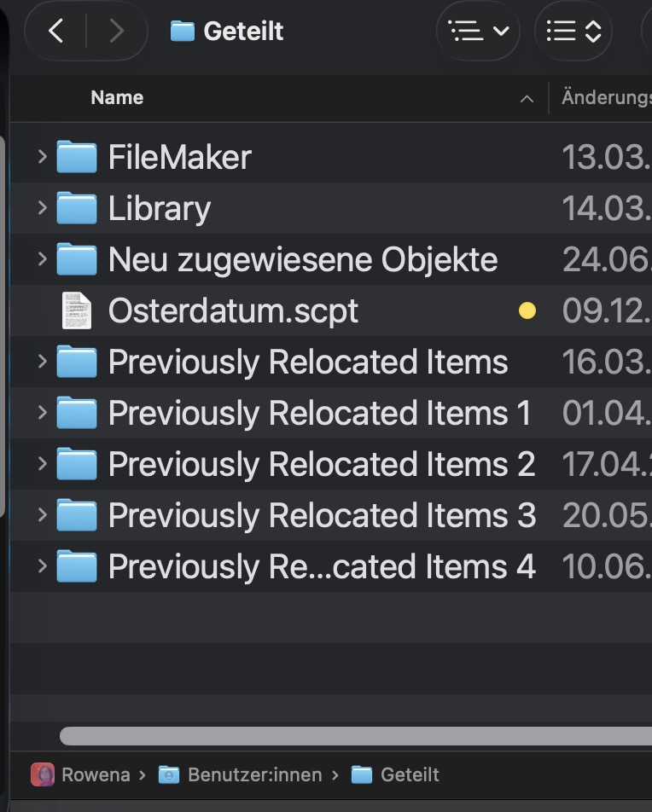The image size is (652, 812).
Task: Open the list view options dropdown
Action: (x=479, y=32)
